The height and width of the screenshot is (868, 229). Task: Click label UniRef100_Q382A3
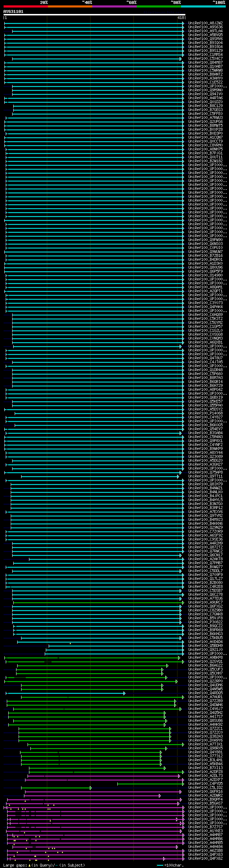(205, 736)
